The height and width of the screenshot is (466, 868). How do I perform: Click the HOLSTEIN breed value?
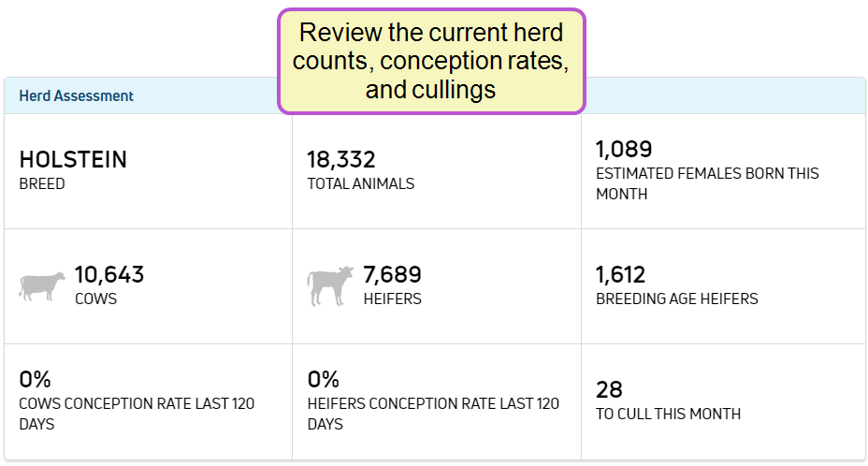(x=73, y=160)
